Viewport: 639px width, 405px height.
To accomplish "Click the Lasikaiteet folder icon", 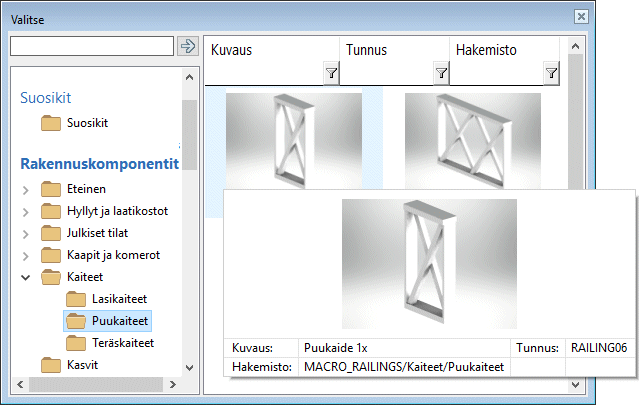I will (x=76, y=299).
